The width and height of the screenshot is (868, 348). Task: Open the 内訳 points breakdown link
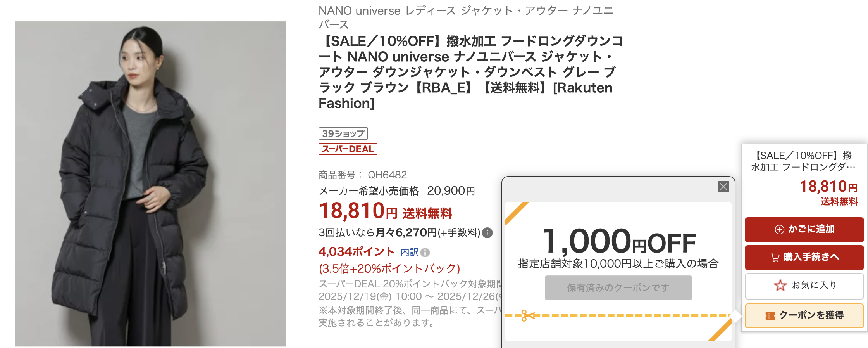(x=409, y=252)
